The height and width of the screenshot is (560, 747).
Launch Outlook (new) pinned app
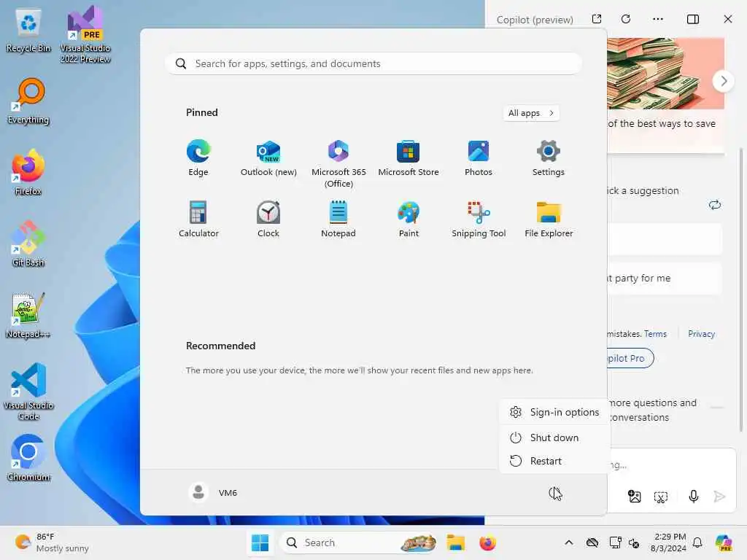click(268, 158)
